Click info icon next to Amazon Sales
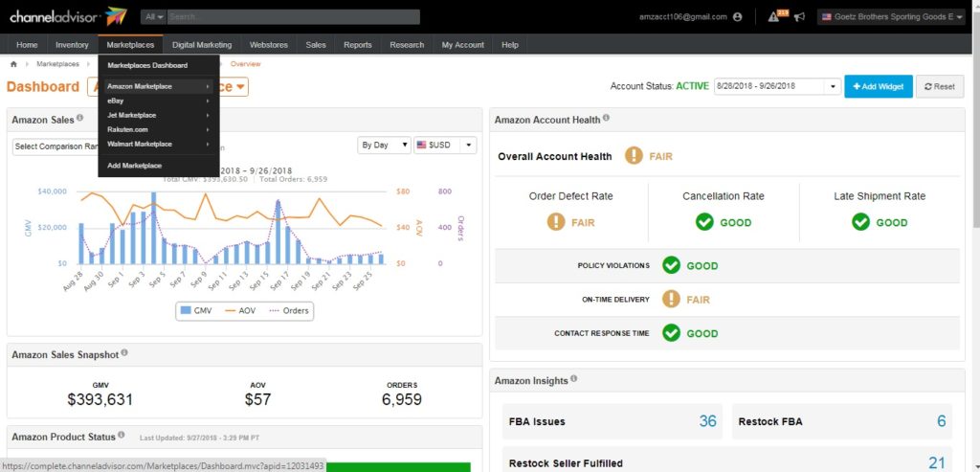 click(79, 119)
